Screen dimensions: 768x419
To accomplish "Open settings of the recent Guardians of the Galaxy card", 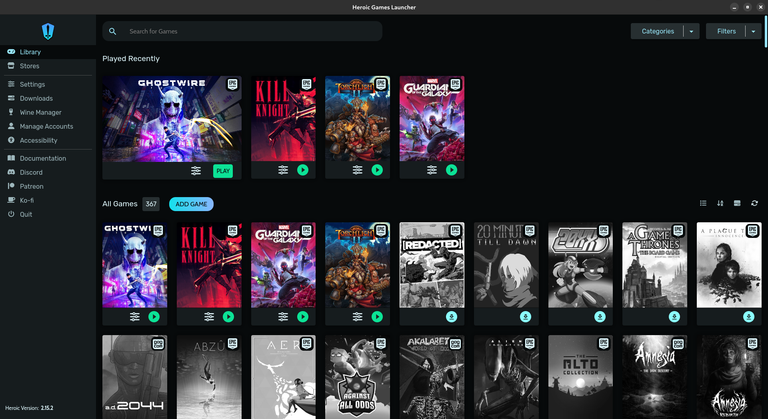I will click(x=432, y=170).
